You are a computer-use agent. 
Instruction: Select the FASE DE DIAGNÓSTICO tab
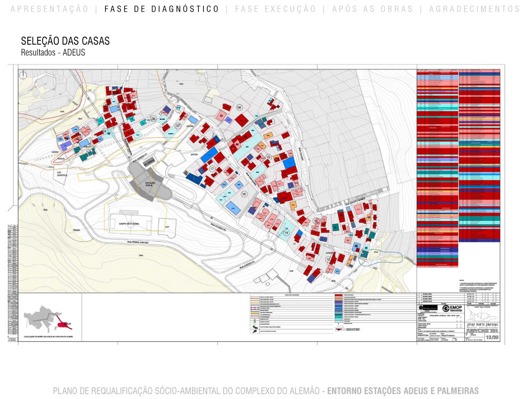[x=162, y=9]
